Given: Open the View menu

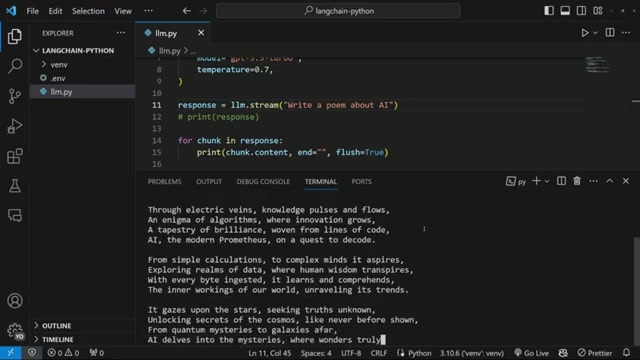Looking at the screenshot, I should [x=123, y=11].
